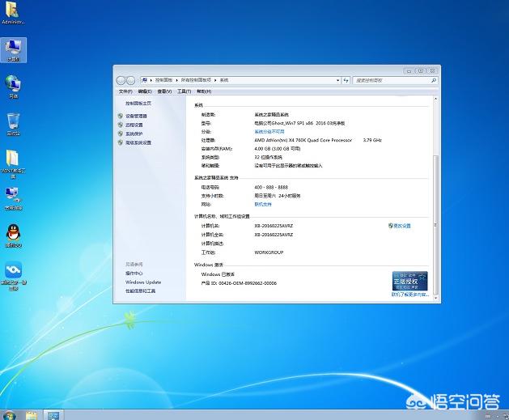Click 控制面板主页 link in sidebar
509x420 pixels.
pyautogui.click(x=138, y=104)
